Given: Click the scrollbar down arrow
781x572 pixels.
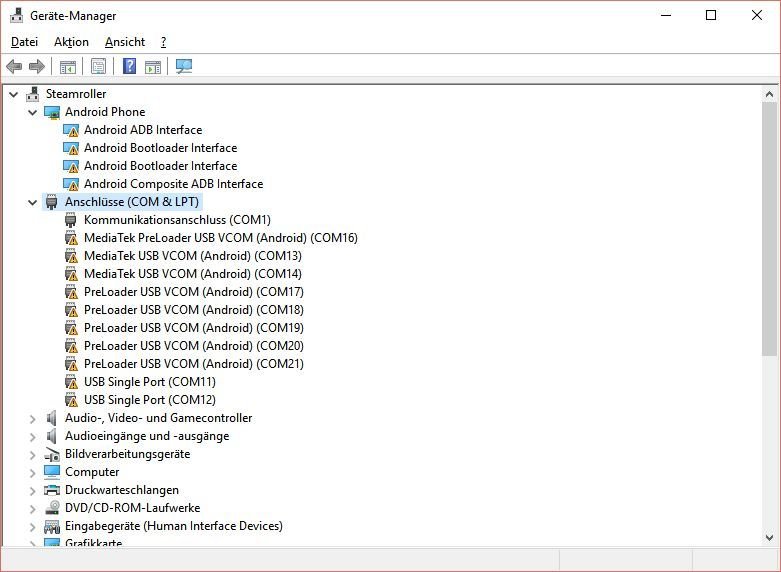Looking at the screenshot, I should [x=769, y=537].
